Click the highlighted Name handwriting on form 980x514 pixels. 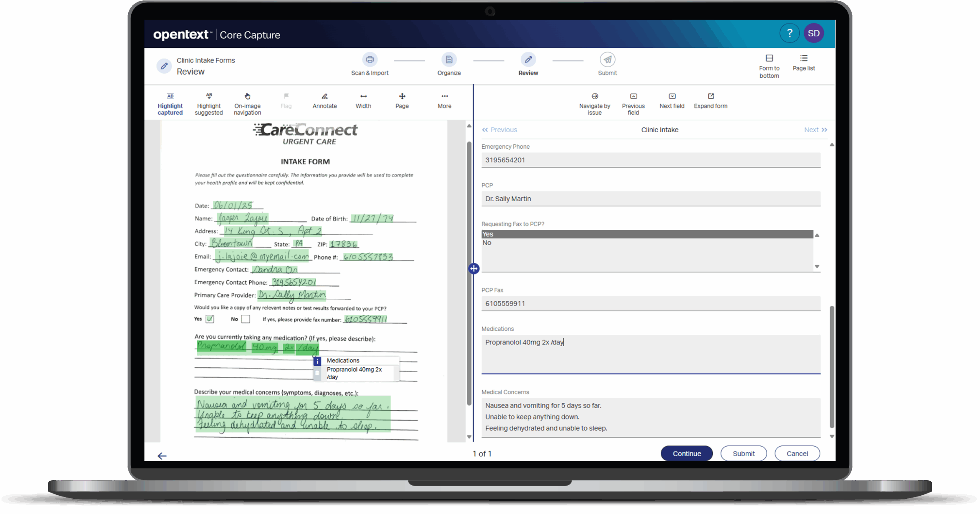tap(242, 218)
